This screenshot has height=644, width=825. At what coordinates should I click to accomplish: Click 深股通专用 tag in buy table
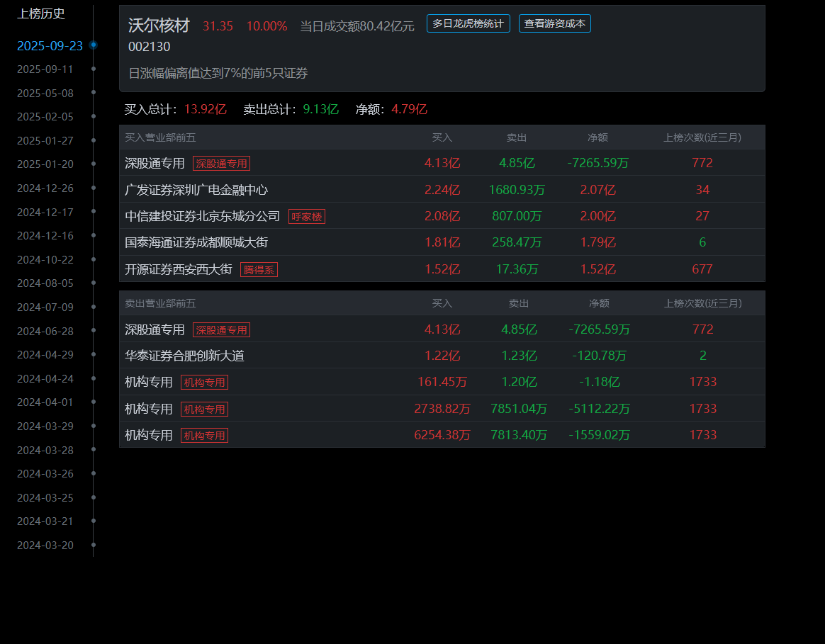coord(221,164)
